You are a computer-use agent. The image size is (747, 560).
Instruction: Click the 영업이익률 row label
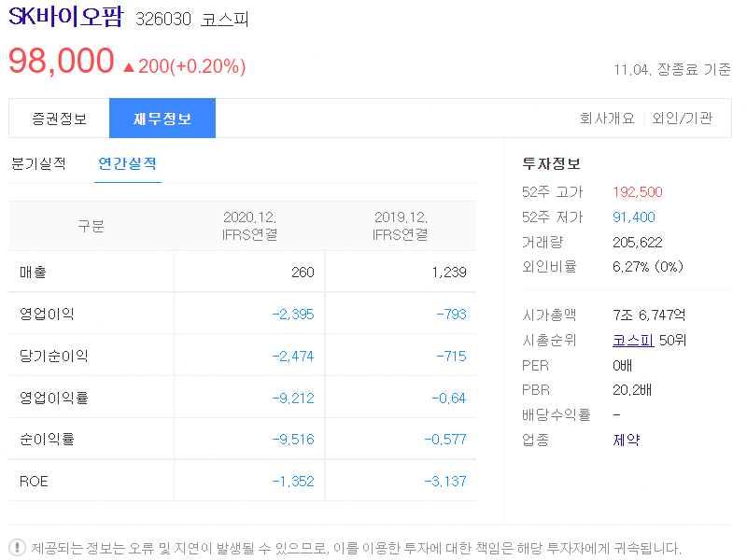(54, 398)
